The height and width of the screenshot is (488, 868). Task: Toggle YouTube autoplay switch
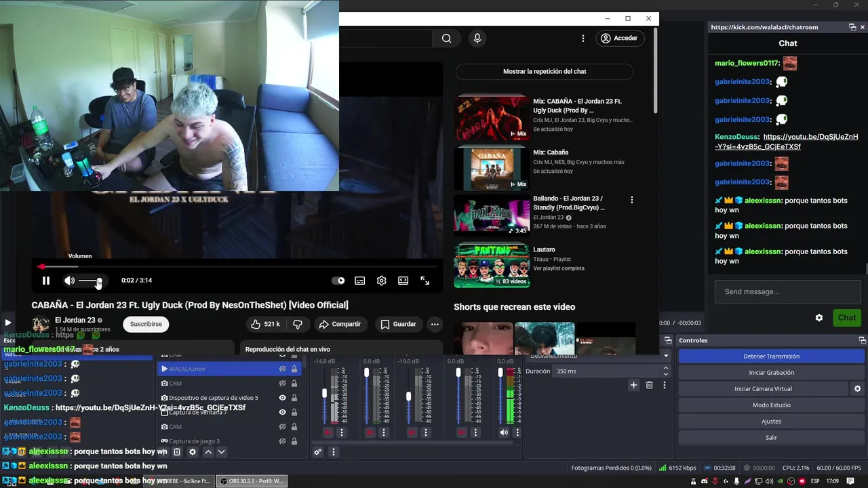click(x=338, y=281)
